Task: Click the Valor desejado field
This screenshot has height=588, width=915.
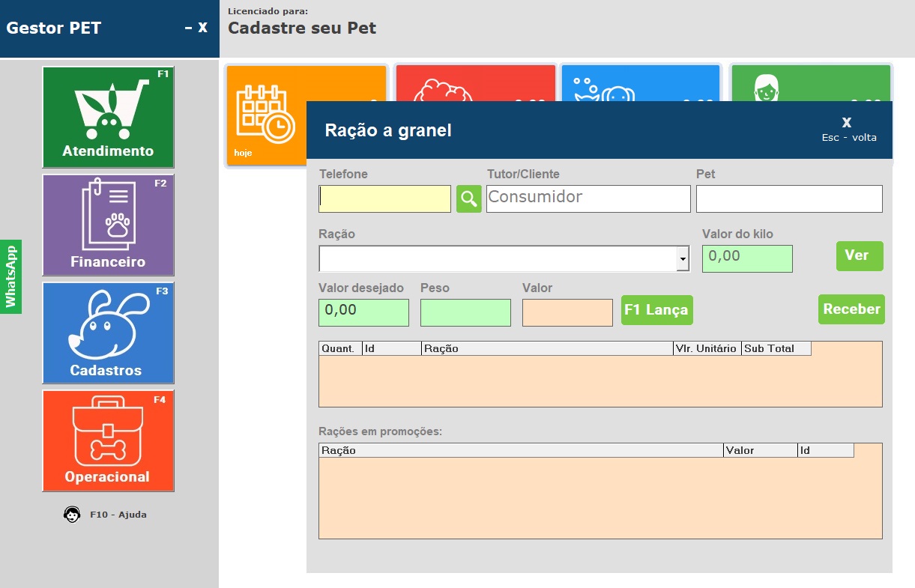Action: (363, 312)
